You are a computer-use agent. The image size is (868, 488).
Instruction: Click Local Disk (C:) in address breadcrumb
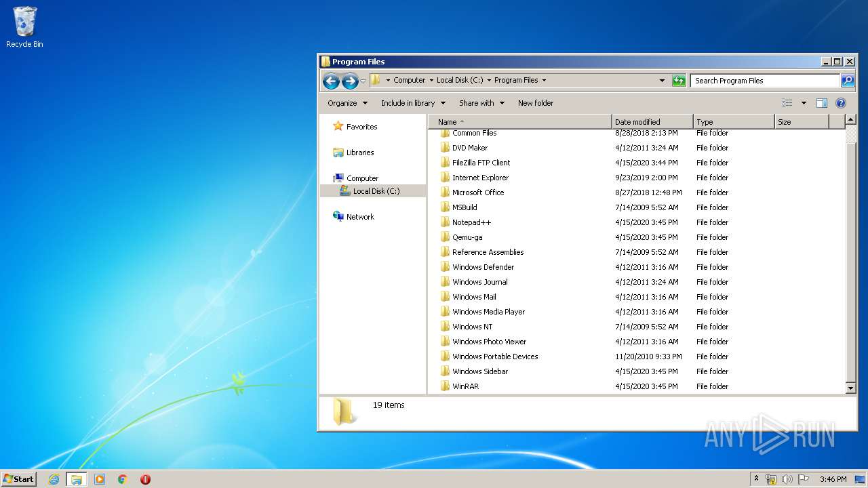coord(460,80)
